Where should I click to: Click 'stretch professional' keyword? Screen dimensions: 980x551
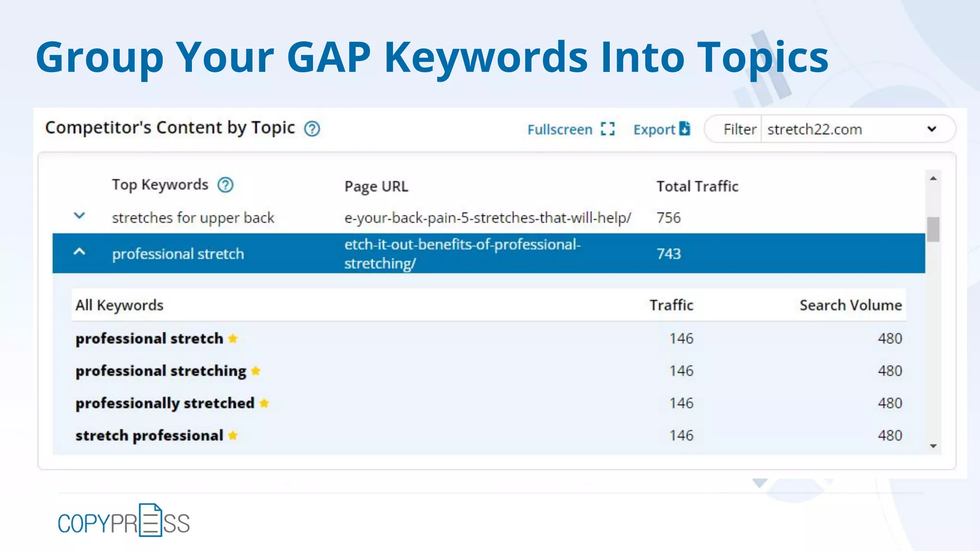pos(149,436)
